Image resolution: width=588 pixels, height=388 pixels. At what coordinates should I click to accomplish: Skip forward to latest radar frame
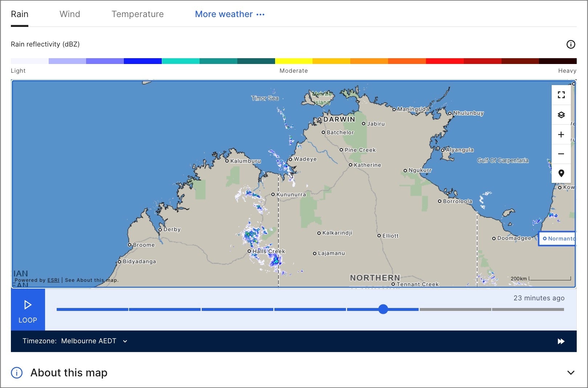(561, 341)
